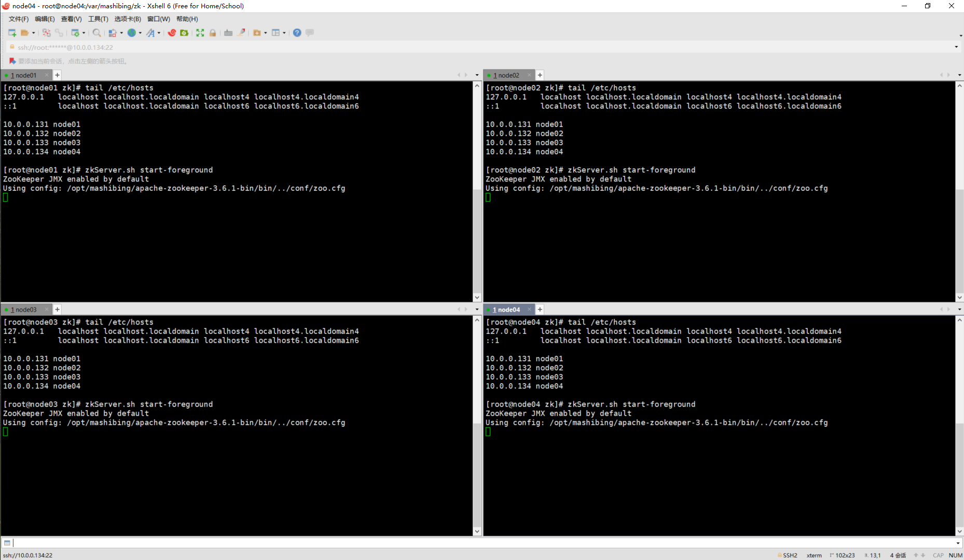Click the Disconnect icon in toolbar

tap(47, 33)
